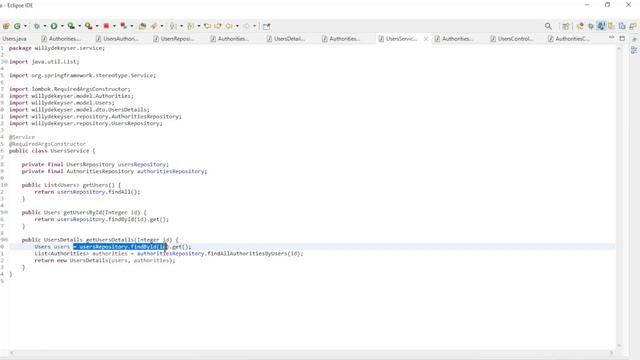The image size is (640, 360).
Task: Click the '@RequiredArgsConstructor' annotation line
Action: [47, 144]
